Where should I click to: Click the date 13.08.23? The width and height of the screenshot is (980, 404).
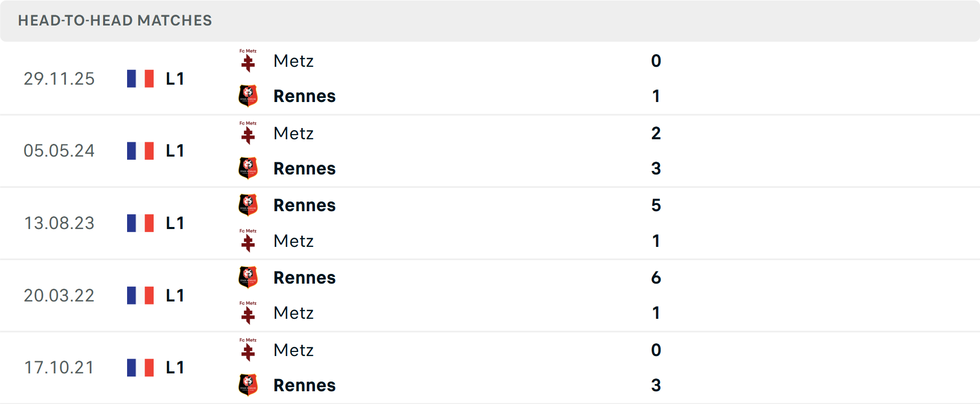tap(59, 223)
